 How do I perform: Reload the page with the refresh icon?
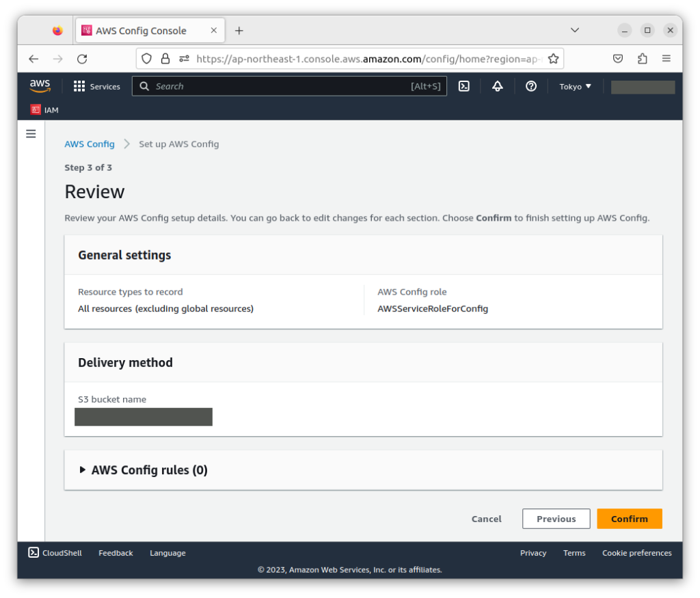[x=82, y=59]
